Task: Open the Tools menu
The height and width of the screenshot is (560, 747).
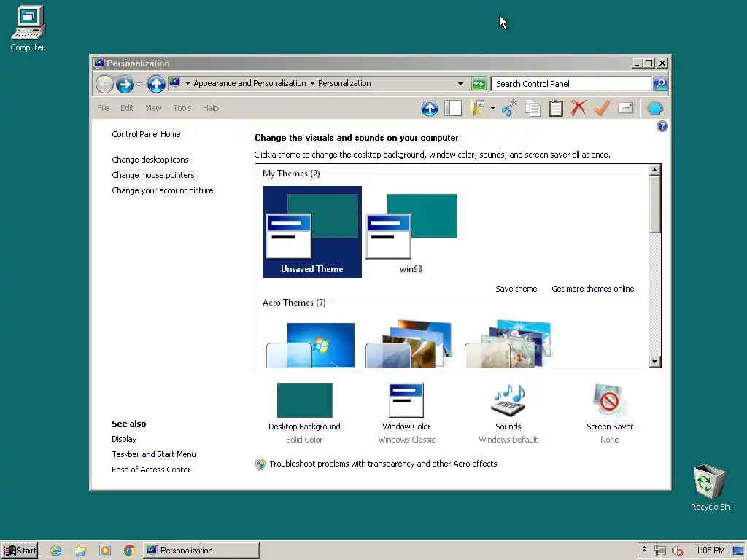Action: tap(182, 108)
